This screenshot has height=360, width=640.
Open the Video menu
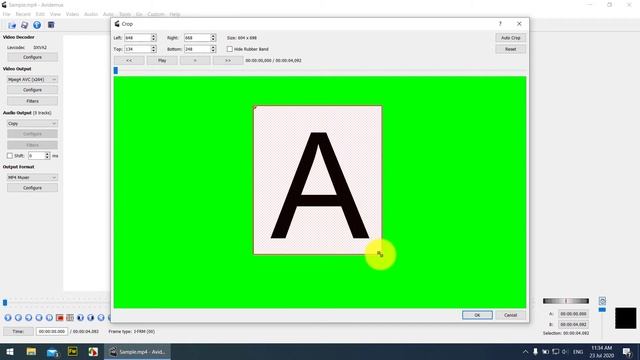tap(72, 14)
